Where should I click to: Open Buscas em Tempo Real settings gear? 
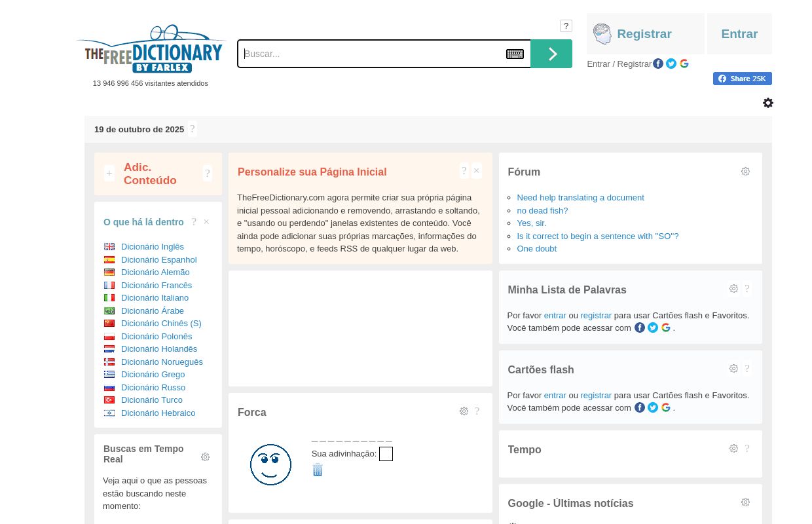(205, 457)
